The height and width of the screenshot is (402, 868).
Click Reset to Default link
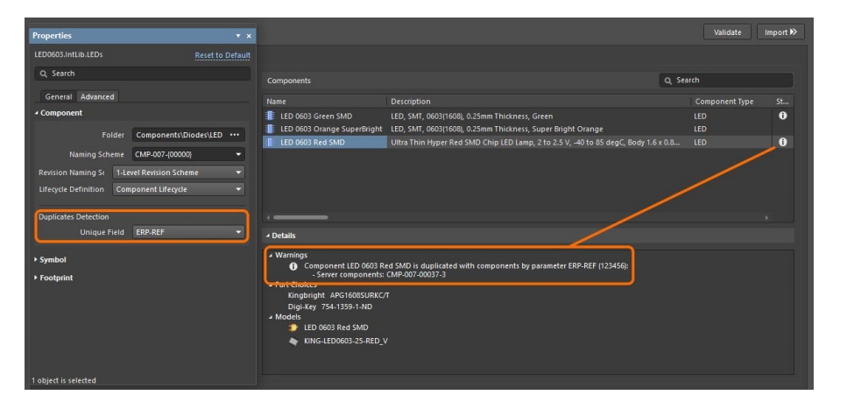222,55
